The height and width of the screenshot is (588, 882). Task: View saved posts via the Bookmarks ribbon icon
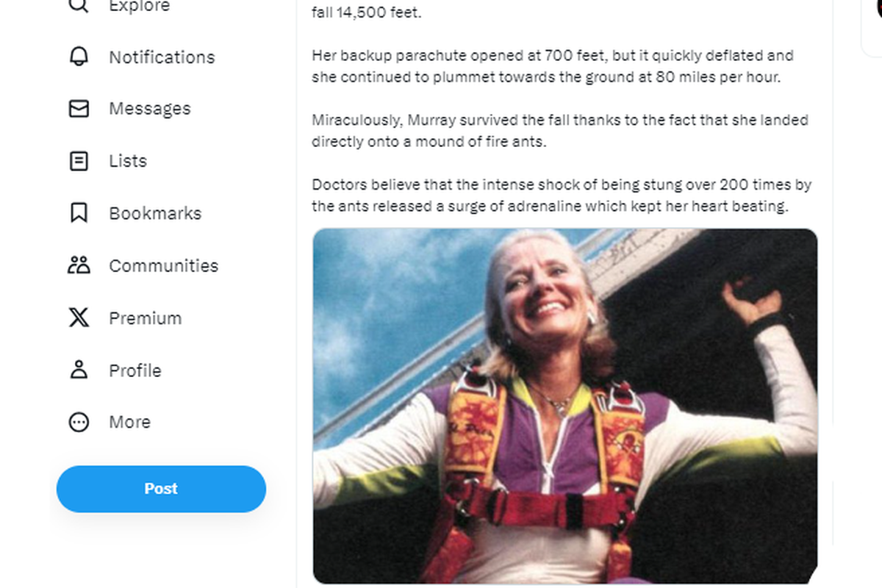point(79,213)
